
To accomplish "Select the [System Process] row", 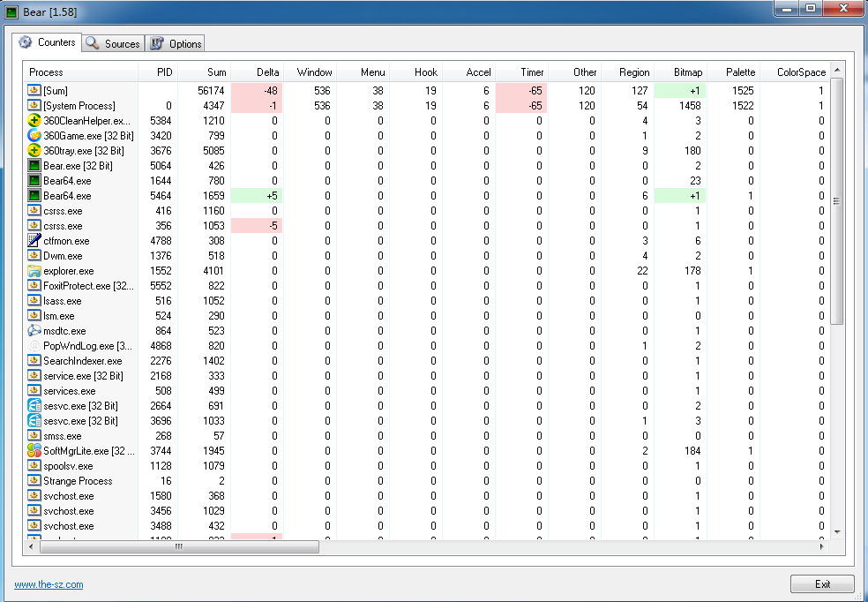I will click(x=79, y=106).
